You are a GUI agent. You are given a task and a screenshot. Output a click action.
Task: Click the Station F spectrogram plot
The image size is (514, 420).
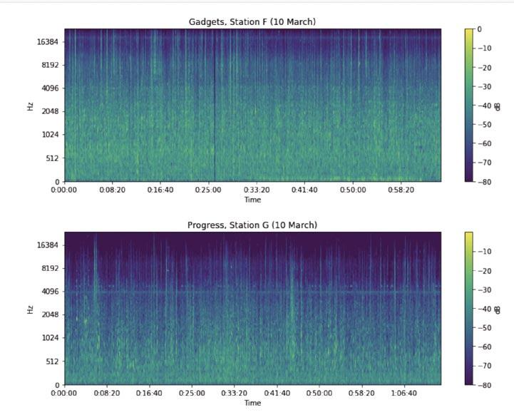253,105
